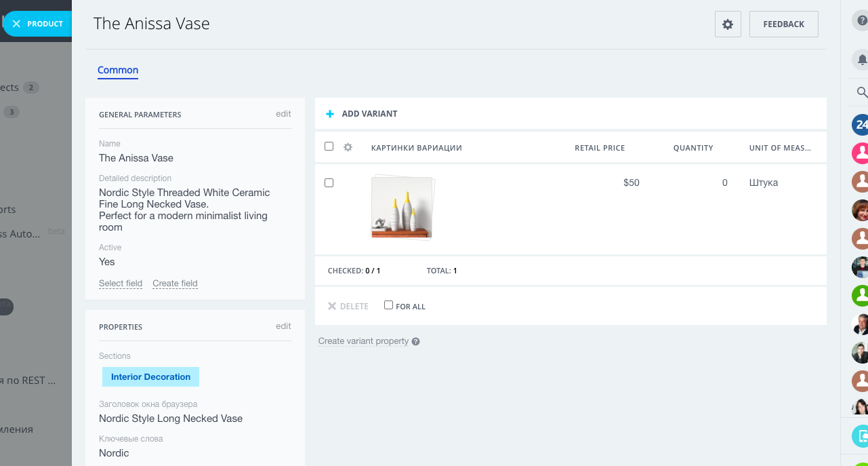Open the settings gear next to Feedback
868x466 pixels.
[728, 24]
